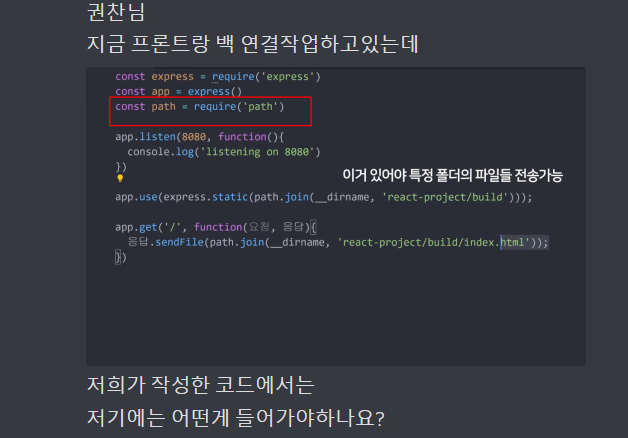The height and width of the screenshot is (438, 628).
Task: Click the app.get('/', function line
Action: [x=216, y=227]
